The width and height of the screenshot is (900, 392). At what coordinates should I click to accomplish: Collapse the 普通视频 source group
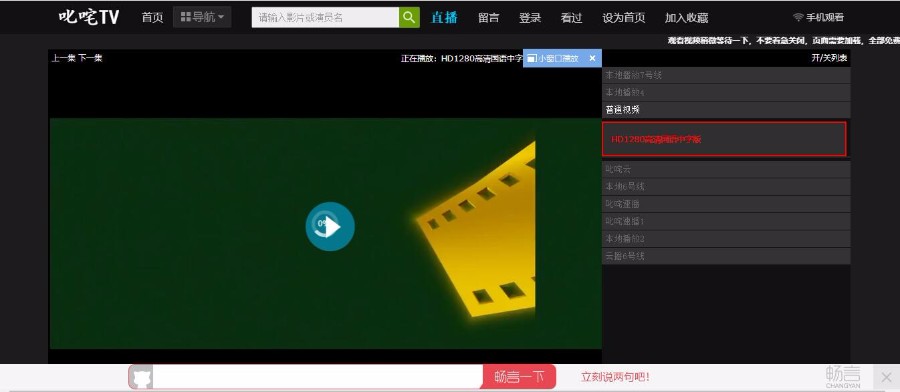pyautogui.click(x=726, y=110)
